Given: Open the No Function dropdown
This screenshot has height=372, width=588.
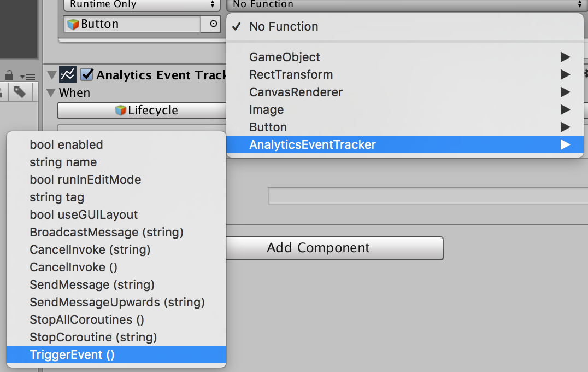Looking at the screenshot, I should (x=406, y=4).
